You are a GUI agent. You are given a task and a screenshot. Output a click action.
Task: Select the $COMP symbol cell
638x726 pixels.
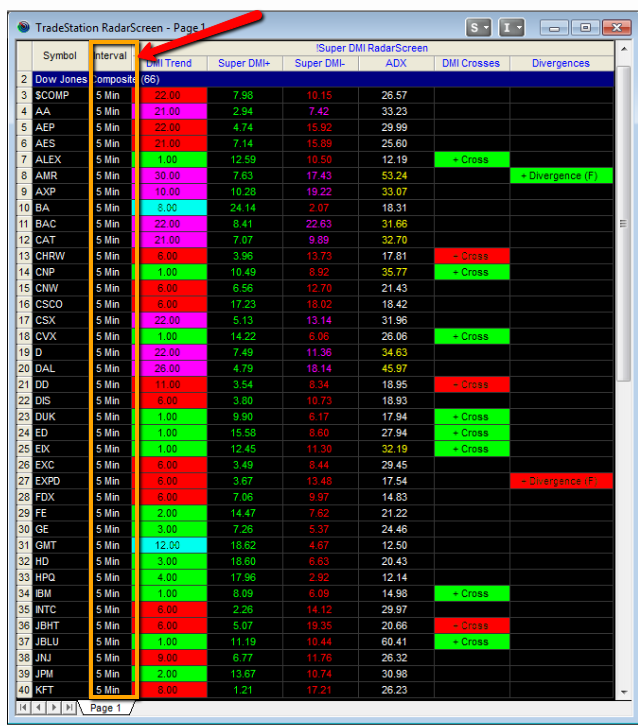coord(60,95)
